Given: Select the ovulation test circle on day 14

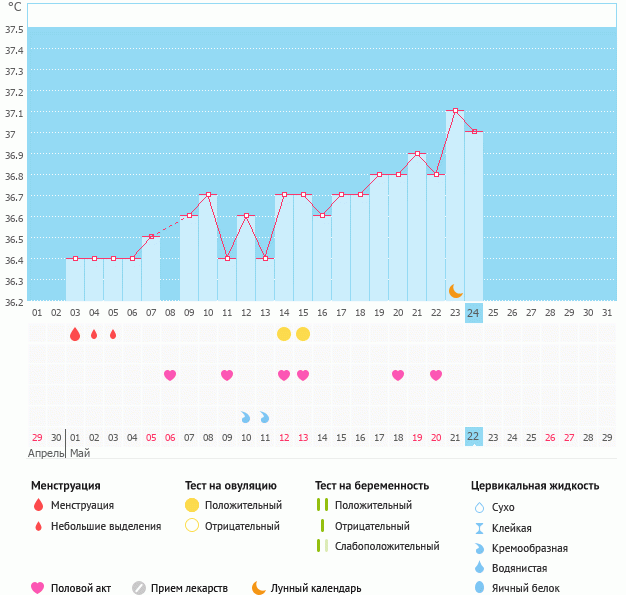Looking at the screenshot, I should point(284,334).
